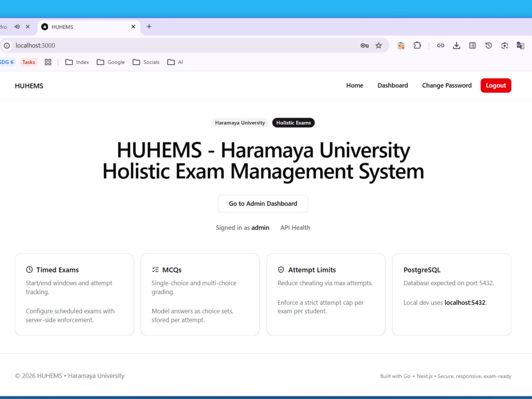This screenshot has width=532, height=399.
Task: Click the main HUHEMS heading
Action: click(263, 161)
